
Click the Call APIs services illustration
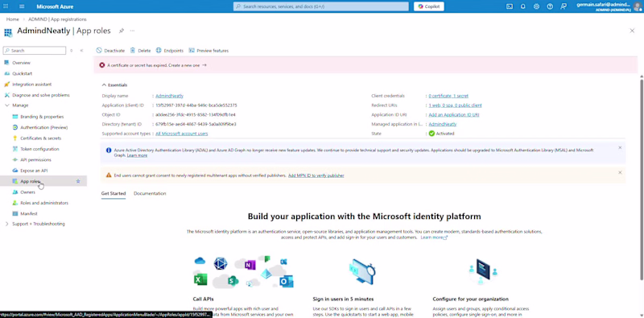tap(244, 271)
